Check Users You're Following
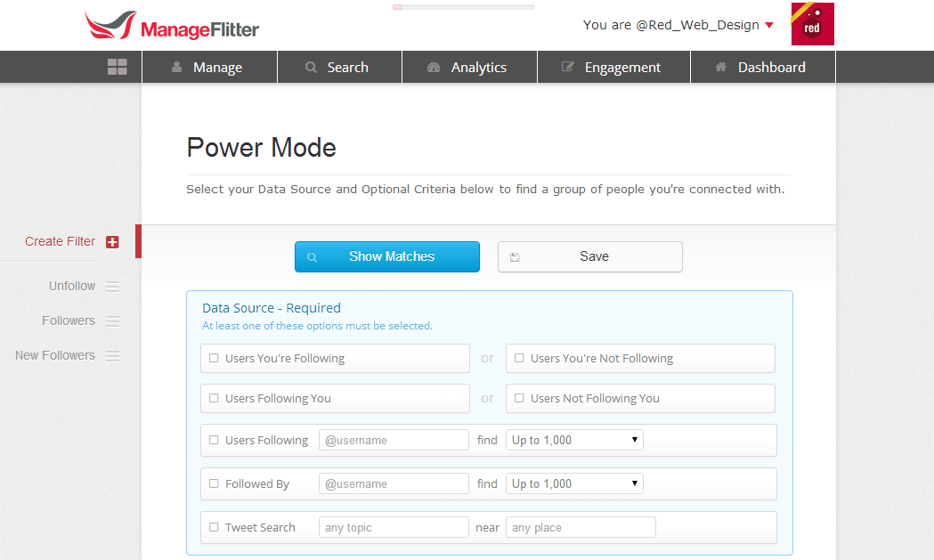Screen dimensions: 934x560 [214, 358]
